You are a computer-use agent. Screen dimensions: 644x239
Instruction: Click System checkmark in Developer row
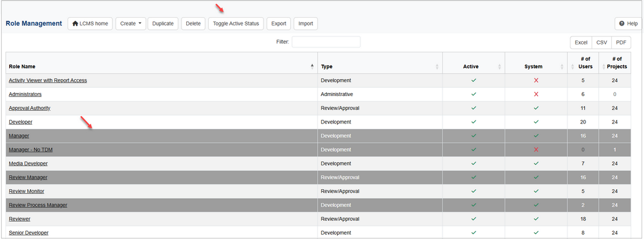536,122
